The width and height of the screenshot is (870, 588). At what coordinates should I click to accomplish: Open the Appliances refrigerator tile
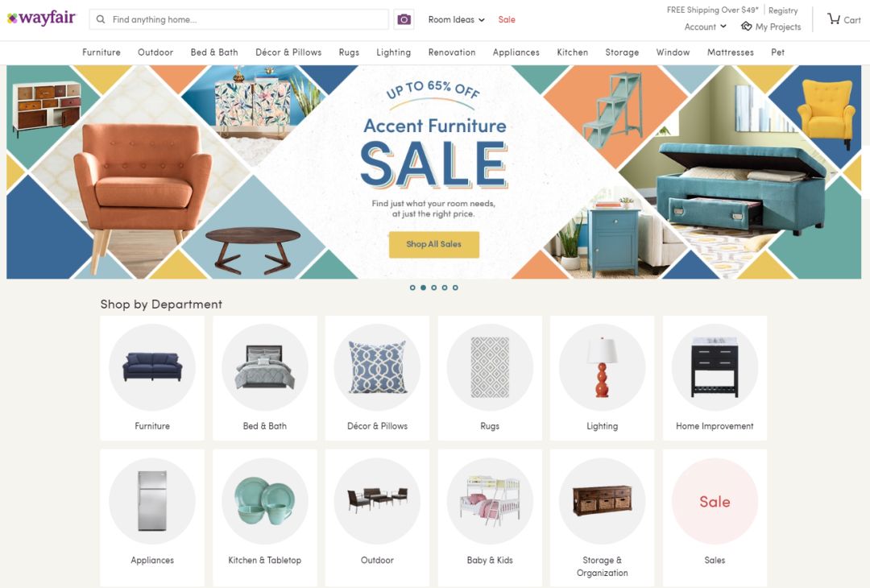[152, 518]
